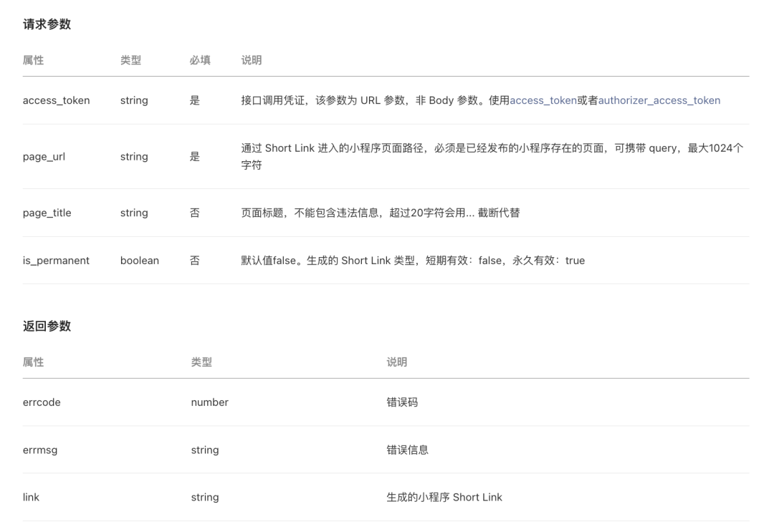Viewport: 774px width, 532px height.
Task: Open the access_token link in the description
Action: coord(543,100)
